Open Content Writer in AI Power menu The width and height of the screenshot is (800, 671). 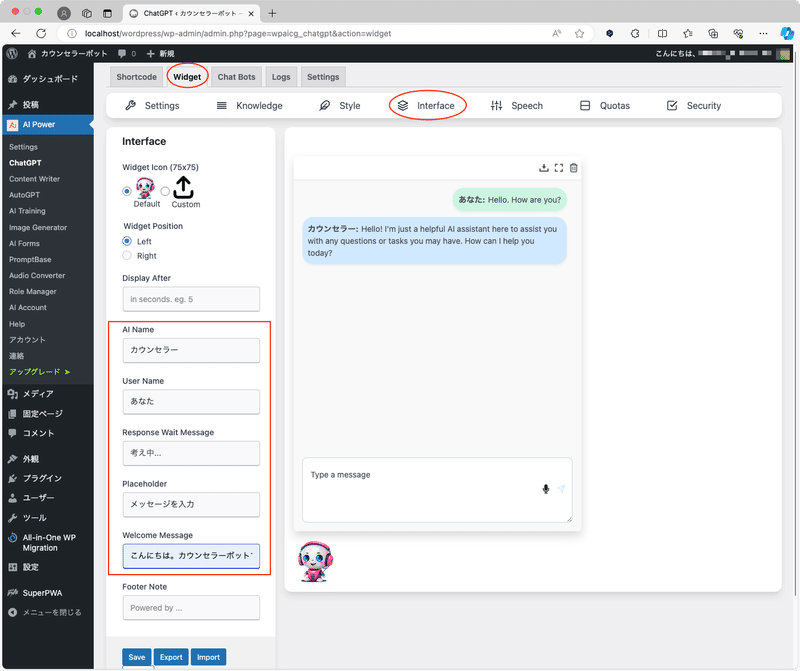(x=34, y=179)
